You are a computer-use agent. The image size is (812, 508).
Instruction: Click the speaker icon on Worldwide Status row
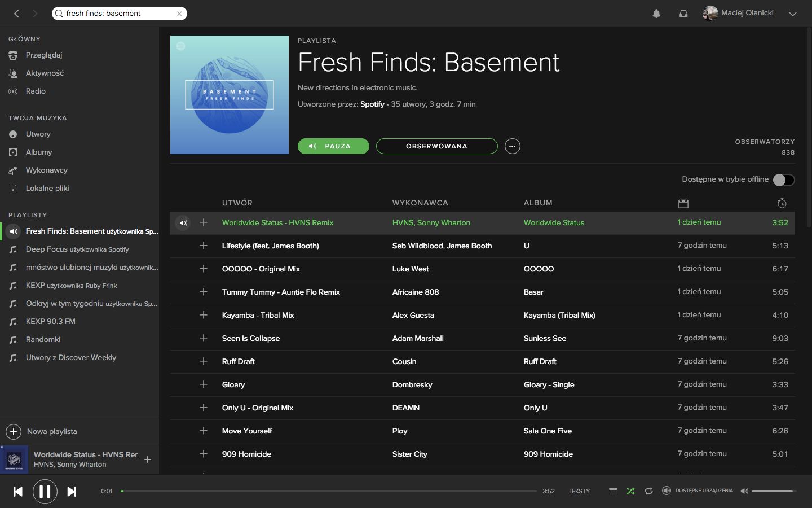click(183, 223)
